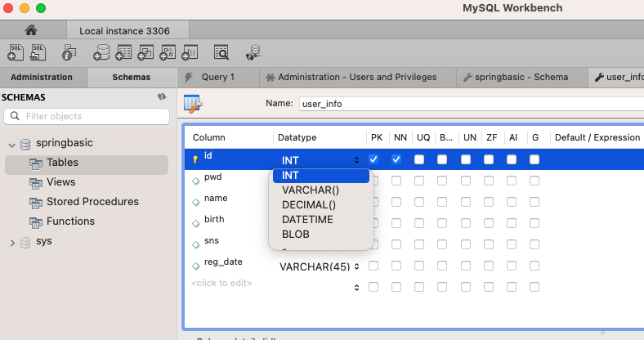Screen dimensions: 644x340
Task: Open the springbasic - Schema tab
Action: (x=521, y=77)
